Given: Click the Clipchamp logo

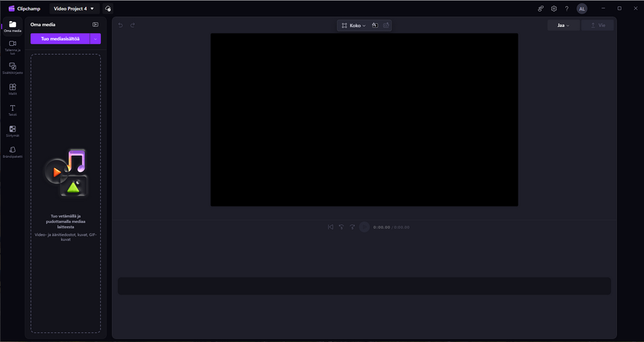Looking at the screenshot, I should click(24, 8).
